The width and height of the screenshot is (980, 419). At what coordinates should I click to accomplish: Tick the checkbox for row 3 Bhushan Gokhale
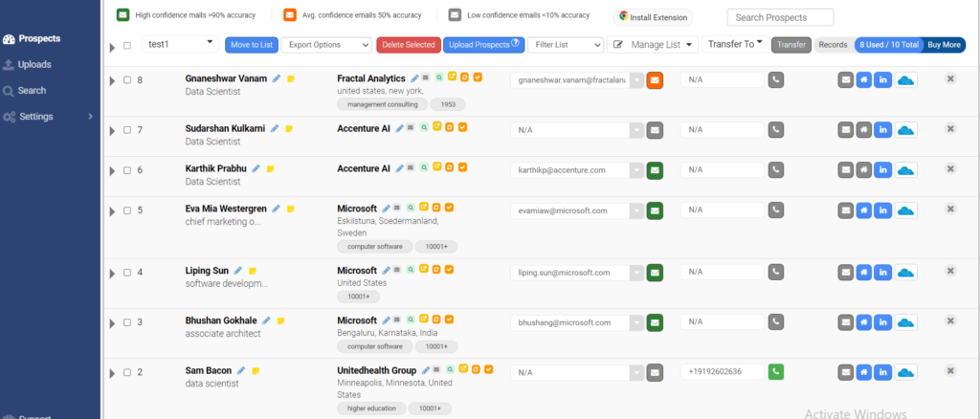[127, 322]
